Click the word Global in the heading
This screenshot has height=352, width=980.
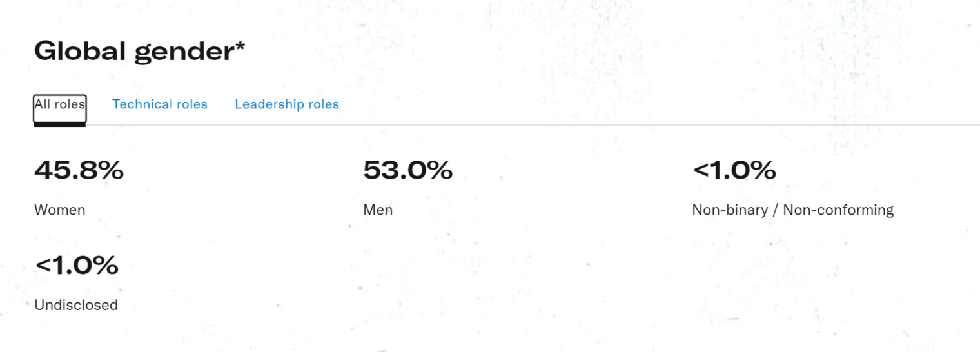coord(81,51)
